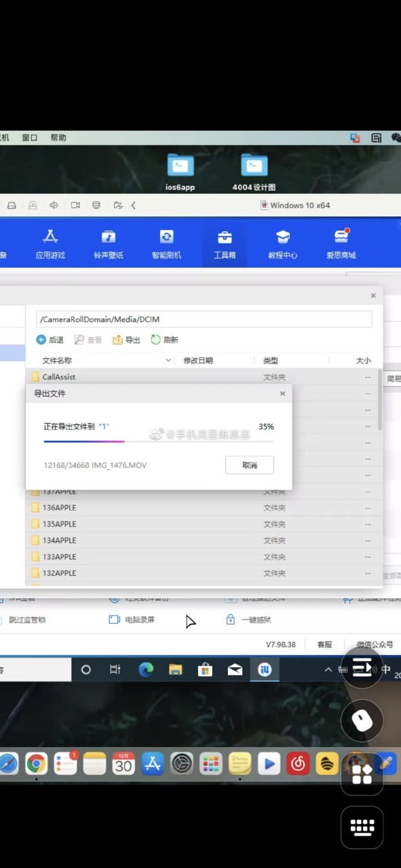Open Mail from the Windows taskbar

click(x=235, y=669)
